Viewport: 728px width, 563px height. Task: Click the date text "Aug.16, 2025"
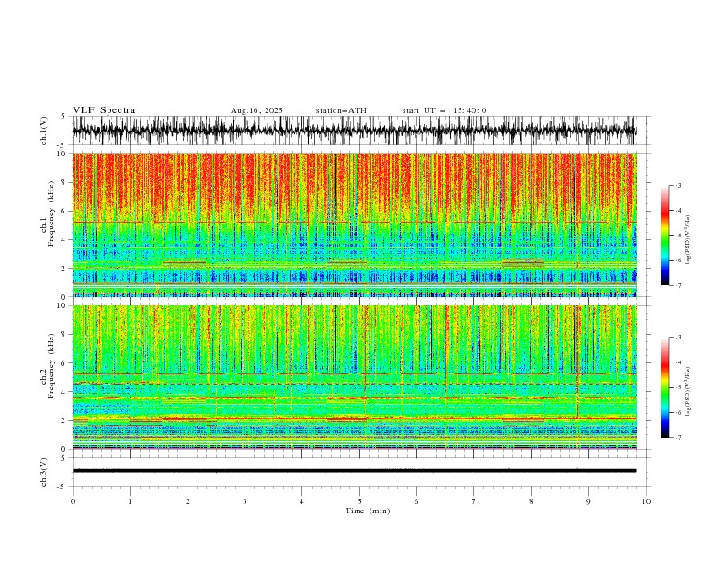[x=256, y=110]
